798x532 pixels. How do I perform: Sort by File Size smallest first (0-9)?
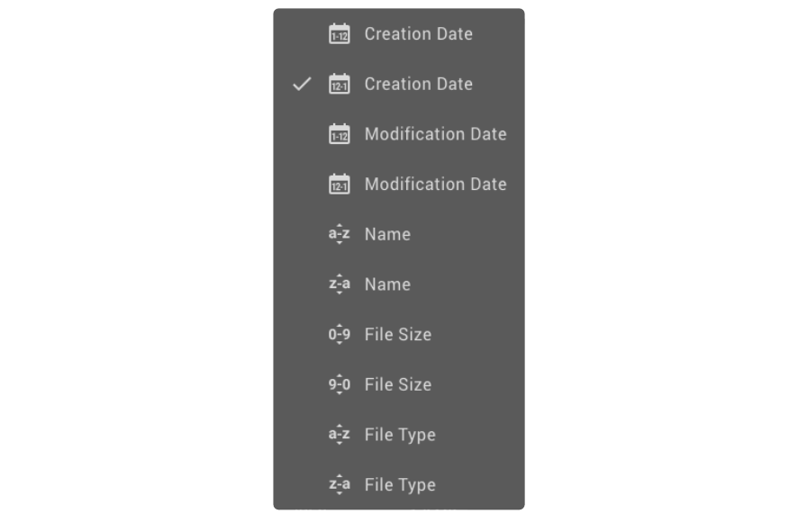point(397,335)
